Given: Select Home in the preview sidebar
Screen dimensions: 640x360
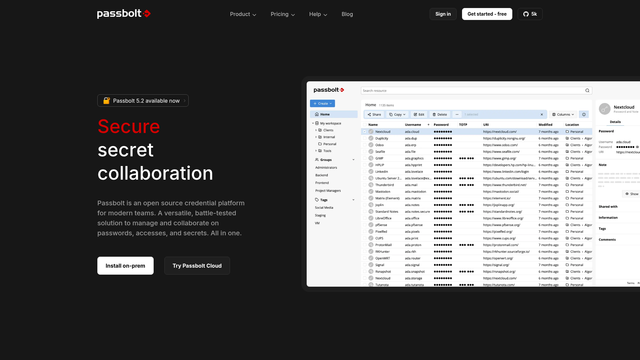Looking at the screenshot, I should (x=333, y=114).
